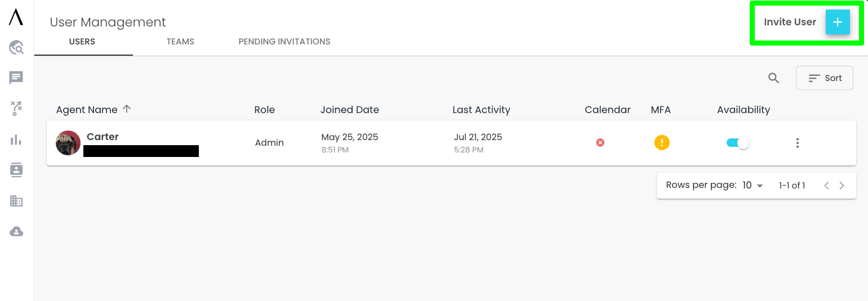The height and width of the screenshot is (301, 868).
Task: Click the Sort button
Action: (825, 78)
